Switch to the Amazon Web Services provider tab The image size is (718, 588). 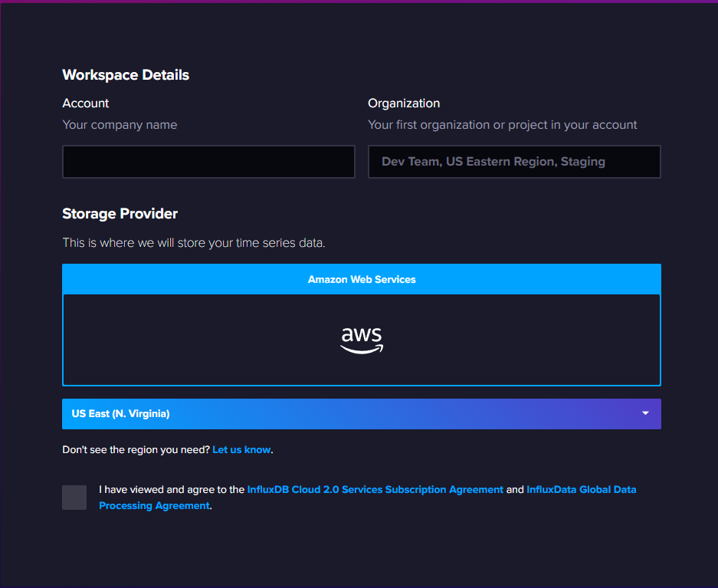[361, 278]
